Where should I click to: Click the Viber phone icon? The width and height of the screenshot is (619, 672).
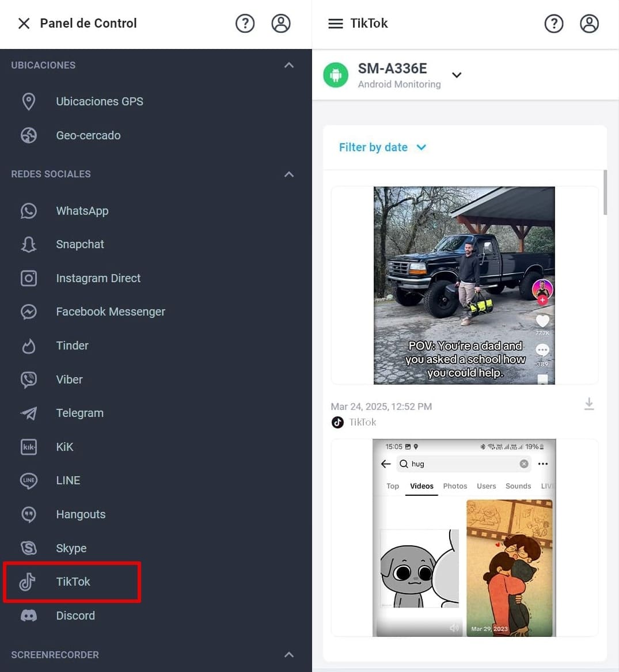(x=29, y=379)
